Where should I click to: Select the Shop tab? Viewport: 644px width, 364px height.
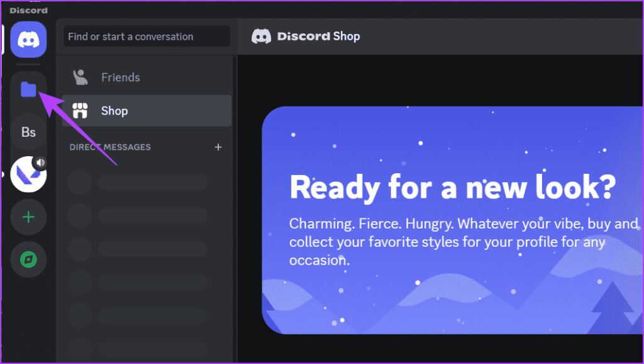[147, 111]
